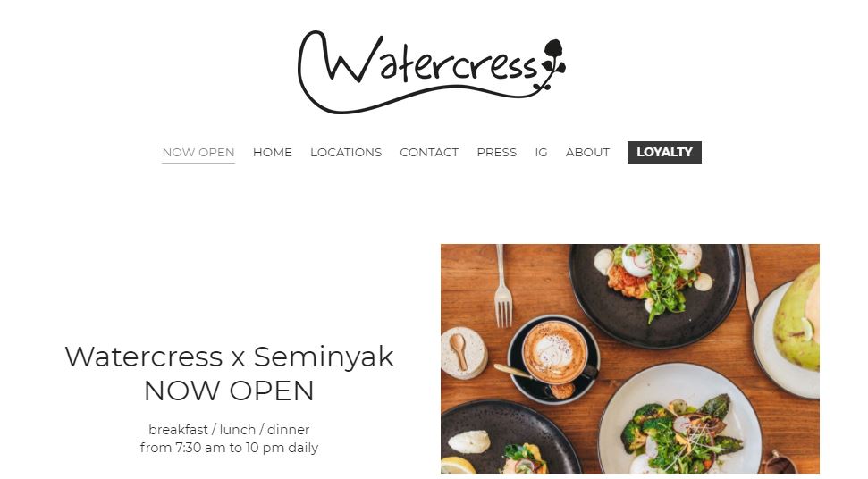Viewport: 868px width, 479px height.
Task: Click the breakfast / lunch / dinner text
Action: 229,429
